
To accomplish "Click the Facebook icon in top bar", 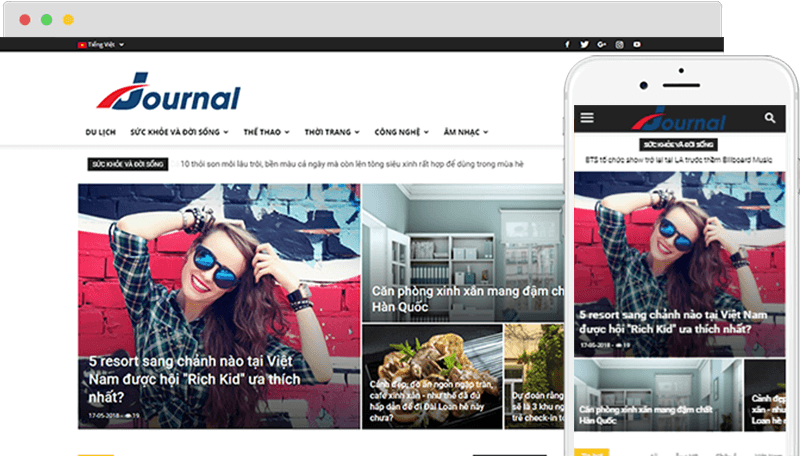I will [567, 45].
